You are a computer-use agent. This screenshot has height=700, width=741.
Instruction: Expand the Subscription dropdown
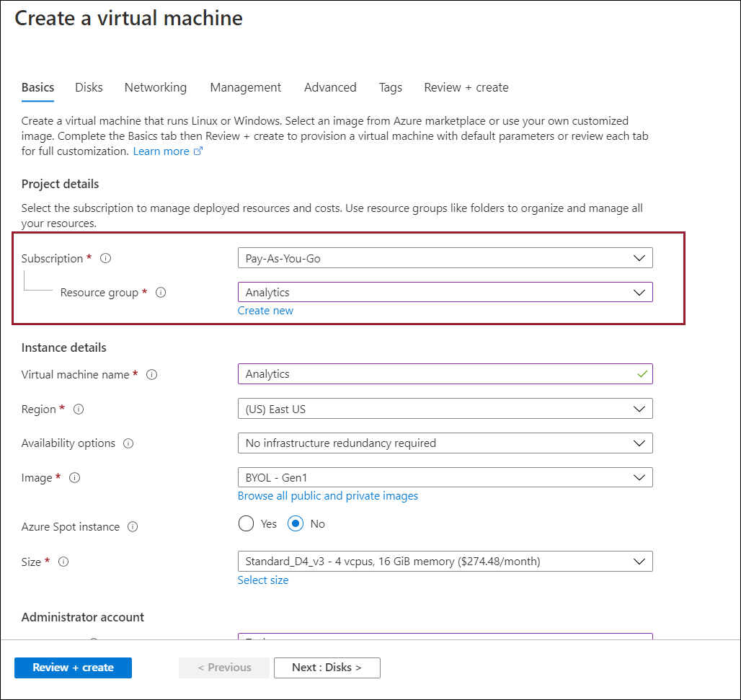(445, 258)
